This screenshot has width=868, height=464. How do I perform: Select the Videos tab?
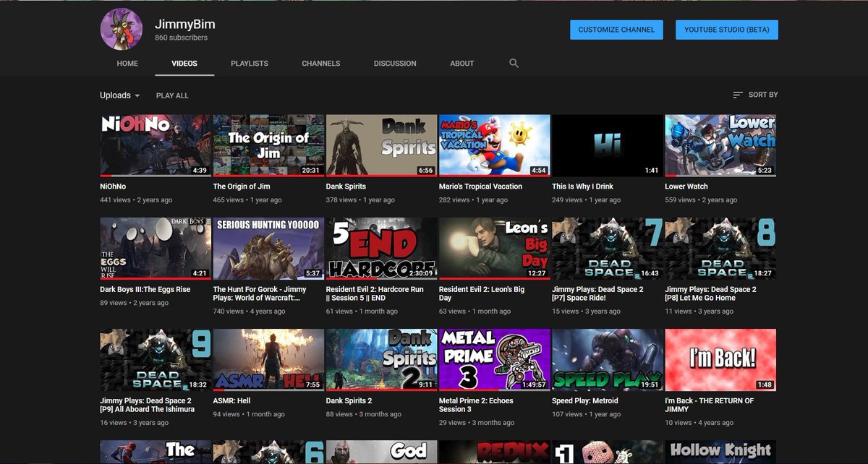(184, 64)
